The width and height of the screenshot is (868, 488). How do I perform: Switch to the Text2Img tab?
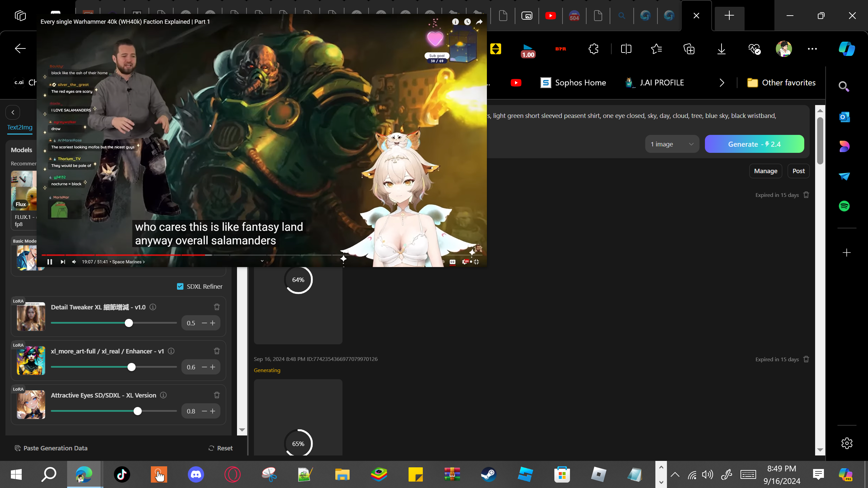point(20,127)
